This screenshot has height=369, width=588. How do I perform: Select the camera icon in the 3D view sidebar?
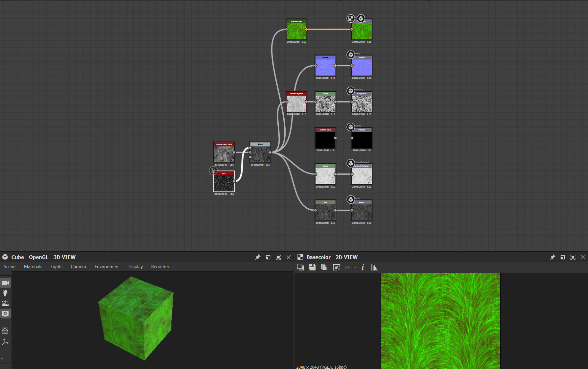pos(5,283)
